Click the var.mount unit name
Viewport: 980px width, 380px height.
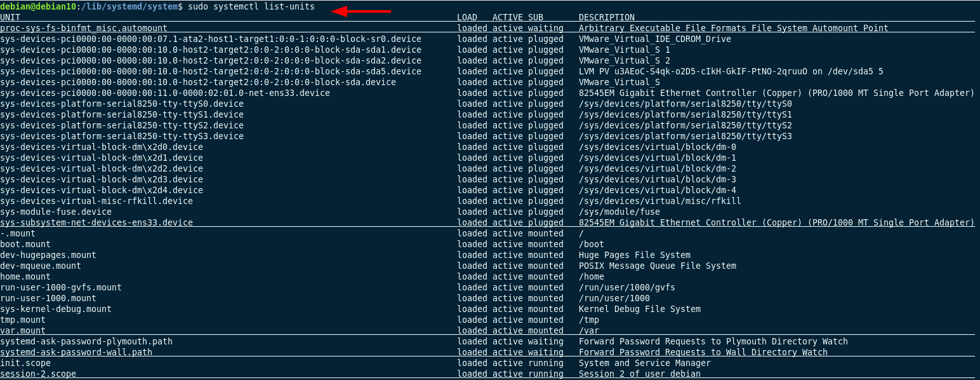(23, 330)
